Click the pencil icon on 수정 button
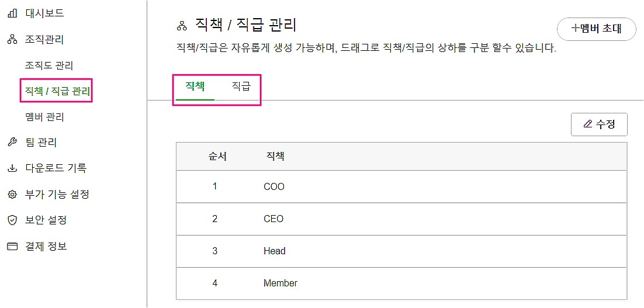 tap(588, 124)
